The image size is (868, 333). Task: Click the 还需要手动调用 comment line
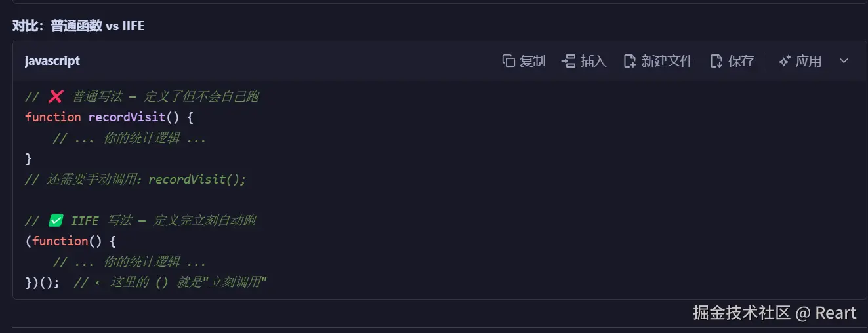tap(136, 179)
